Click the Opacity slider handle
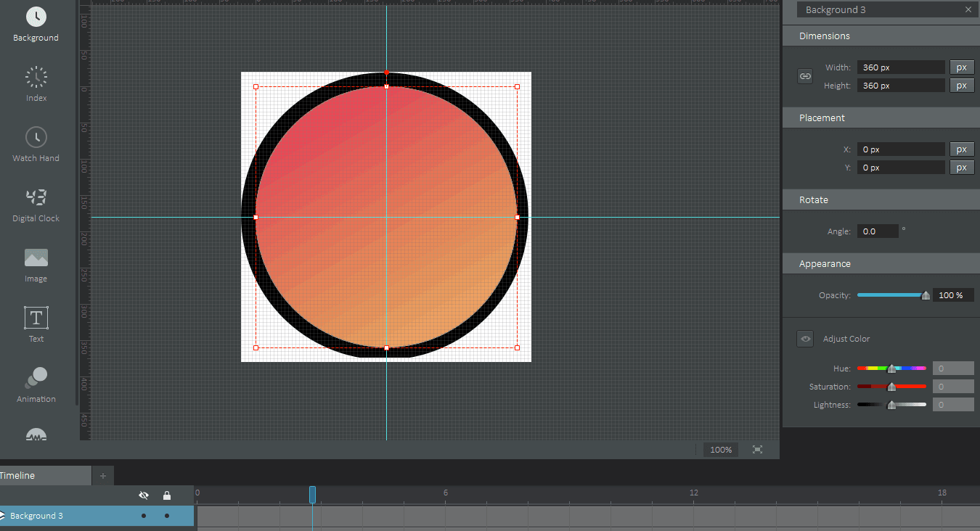 point(926,295)
